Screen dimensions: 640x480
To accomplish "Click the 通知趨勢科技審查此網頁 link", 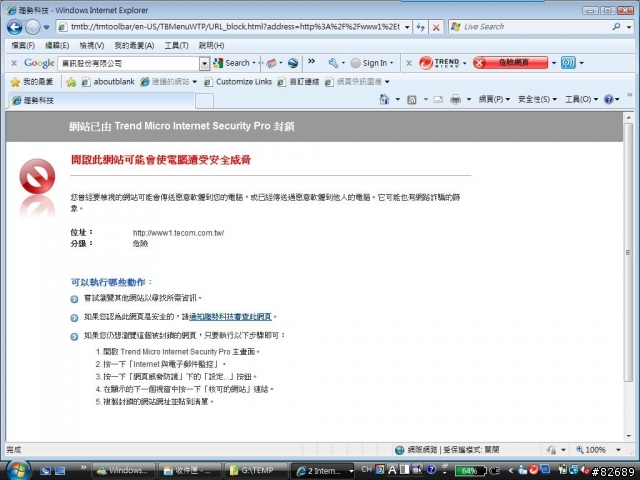I will [230, 317].
